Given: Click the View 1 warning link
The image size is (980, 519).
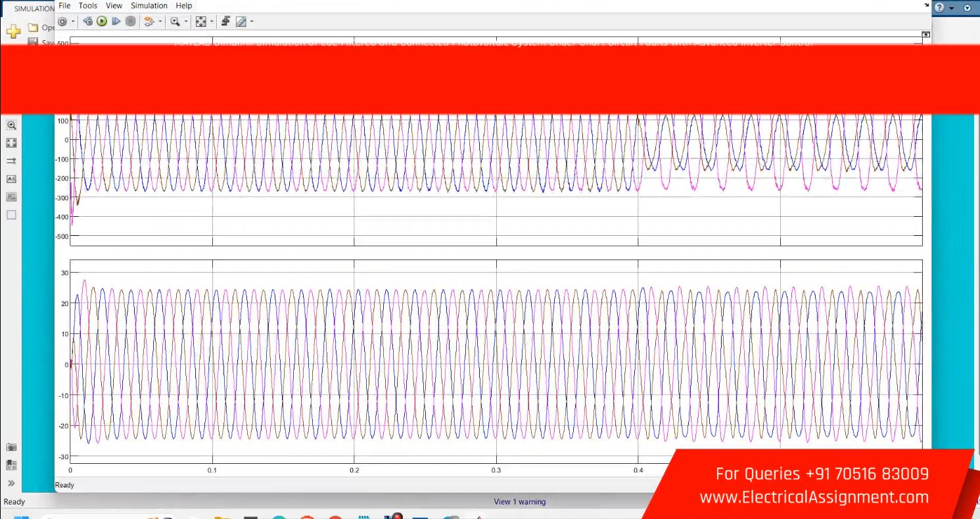Looking at the screenshot, I should [x=519, y=502].
